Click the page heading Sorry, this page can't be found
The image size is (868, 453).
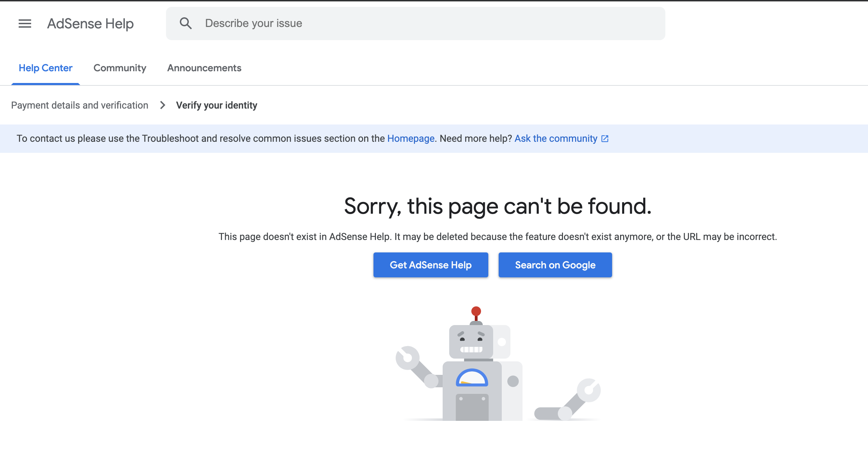(x=498, y=205)
